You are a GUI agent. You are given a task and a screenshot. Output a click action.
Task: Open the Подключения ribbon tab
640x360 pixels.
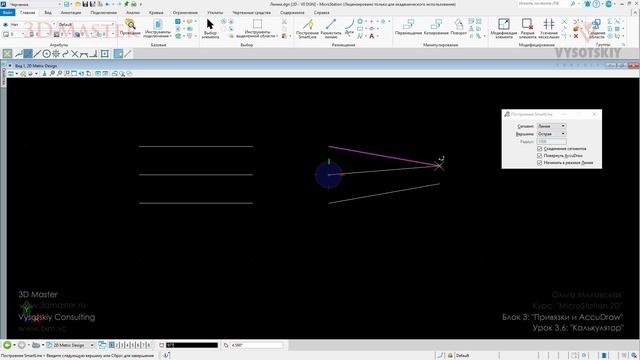coord(104,13)
